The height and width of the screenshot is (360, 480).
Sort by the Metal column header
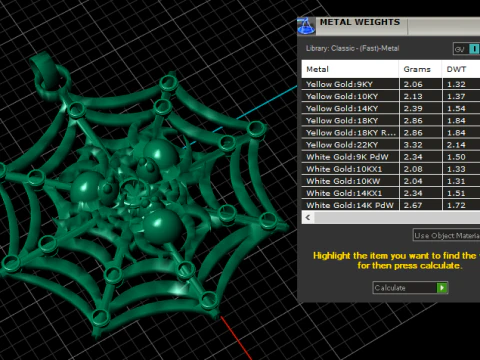[x=350, y=69]
